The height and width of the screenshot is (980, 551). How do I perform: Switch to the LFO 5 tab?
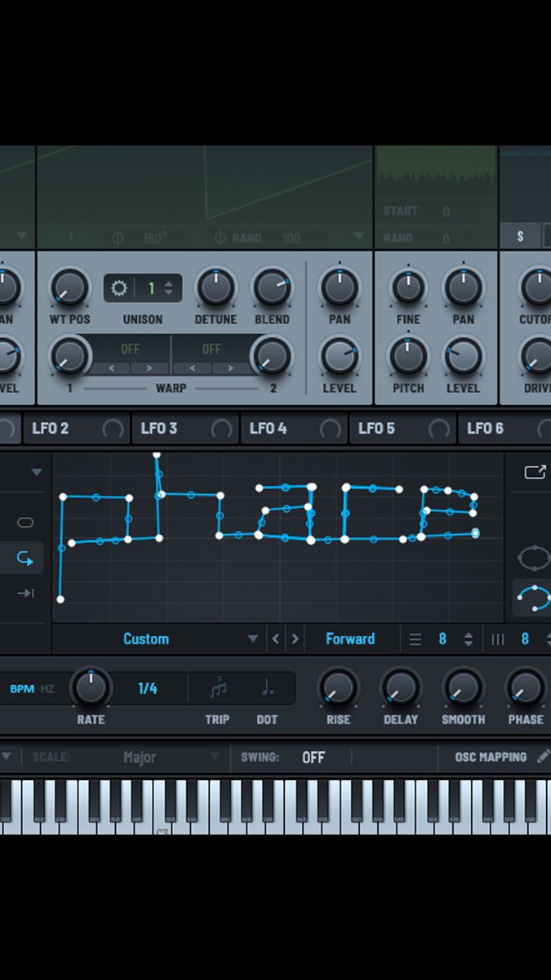pos(376,428)
